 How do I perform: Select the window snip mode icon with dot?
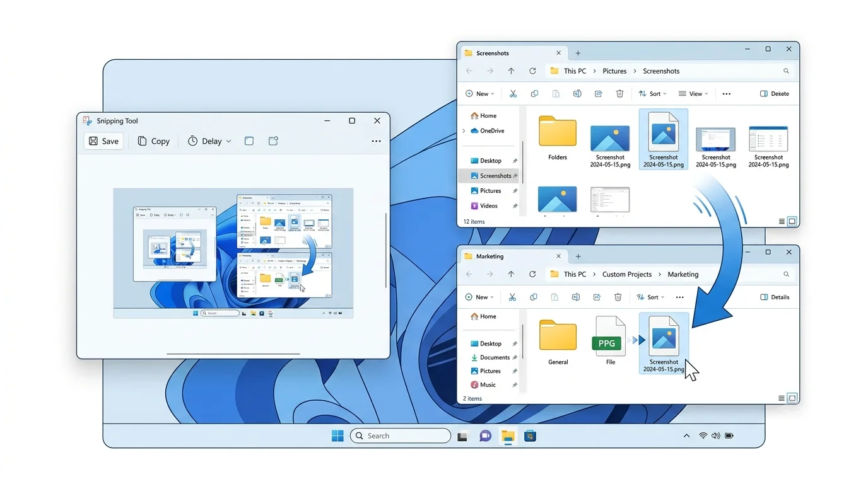pyautogui.click(x=273, y=141)
